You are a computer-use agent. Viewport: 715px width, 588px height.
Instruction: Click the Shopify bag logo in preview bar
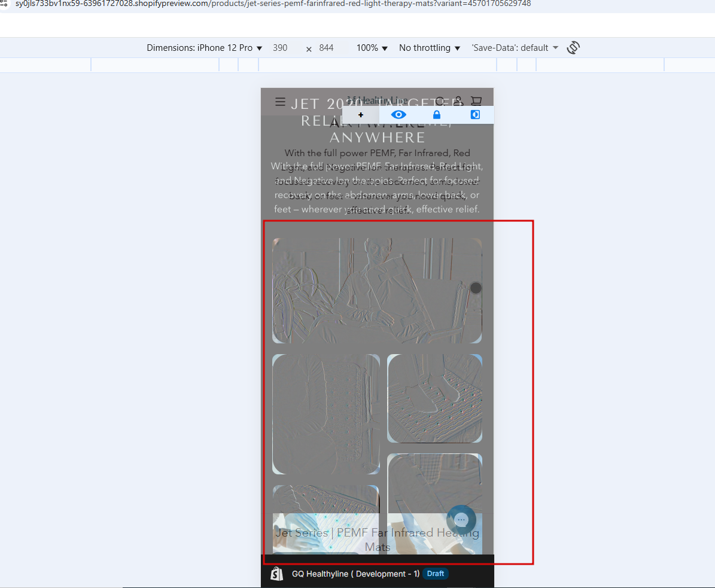(x=277, y=574)
